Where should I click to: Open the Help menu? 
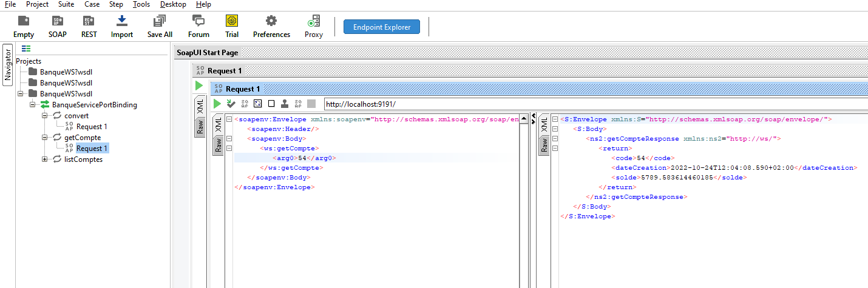(x=204, y=4)
